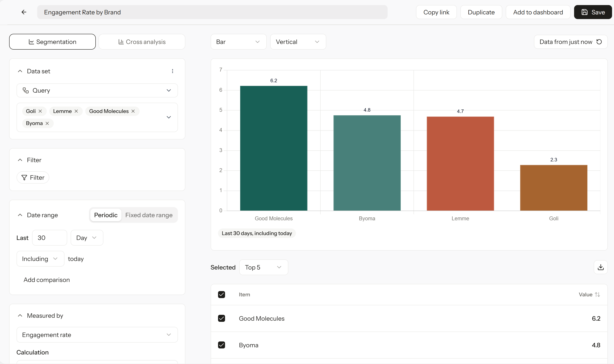The height and width of the screenshot is (364, 614).
Task: Click the Goli brown bar
Action: [554, 188]
